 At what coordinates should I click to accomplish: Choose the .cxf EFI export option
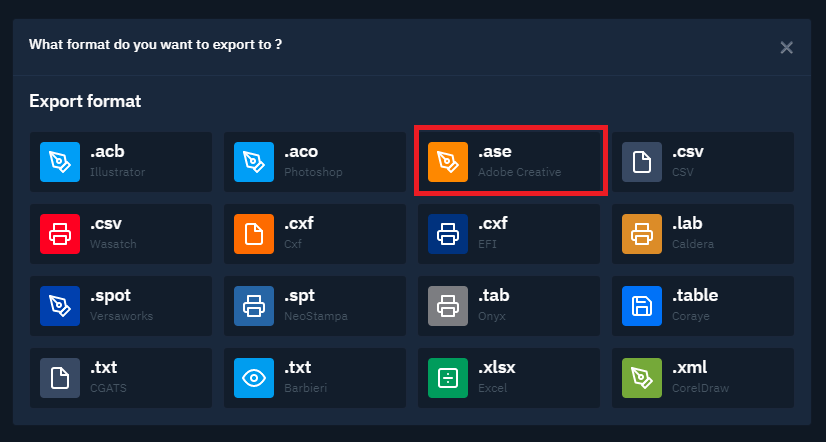(509, 234)
